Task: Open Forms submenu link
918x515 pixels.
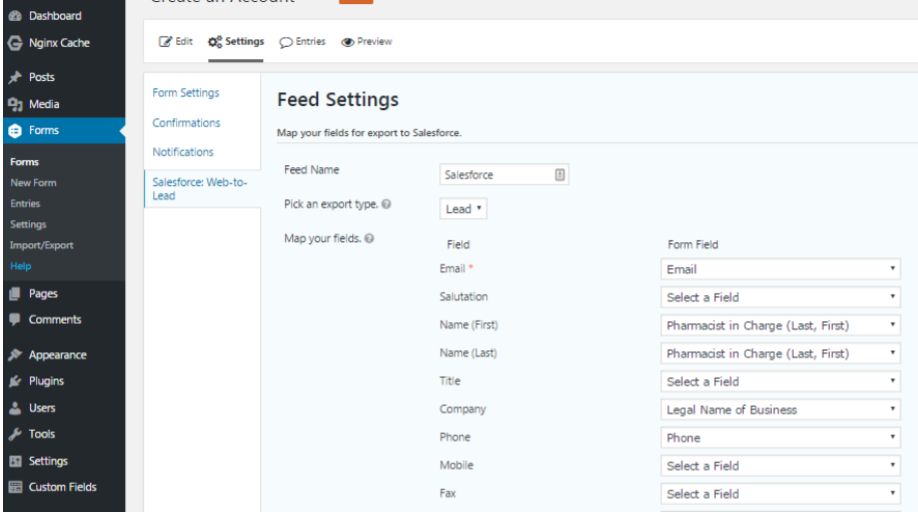Action: 24,162
